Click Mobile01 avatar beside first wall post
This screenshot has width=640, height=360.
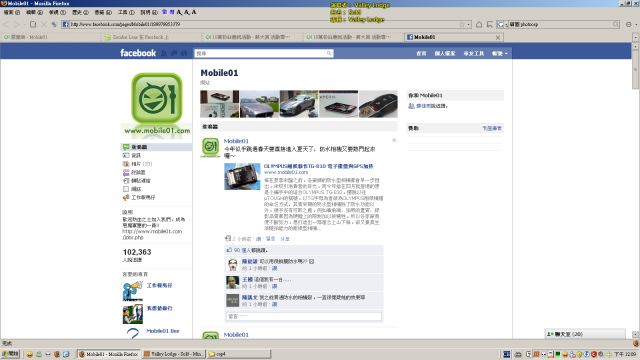pyautogui.click(x=210, y=147)
